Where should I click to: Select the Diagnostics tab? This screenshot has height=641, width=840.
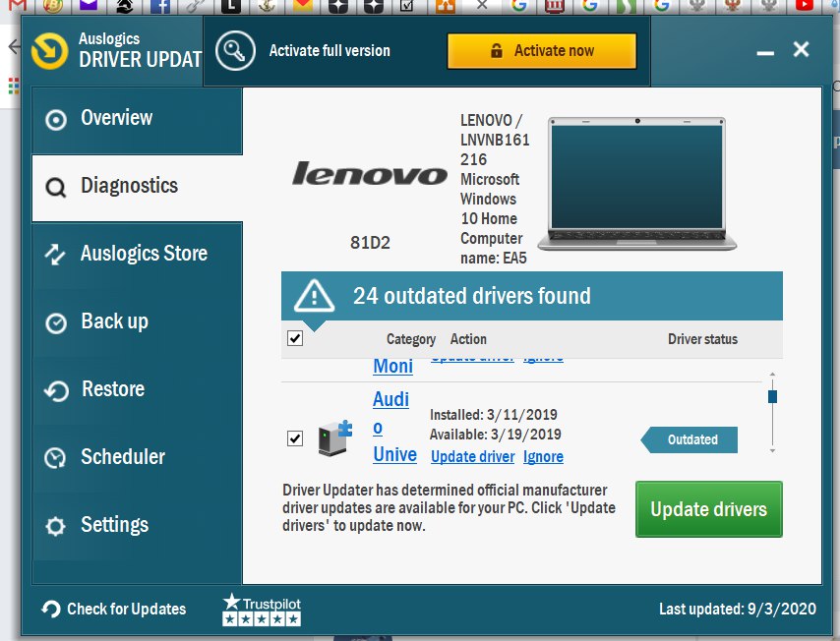[x=137, y=188]
